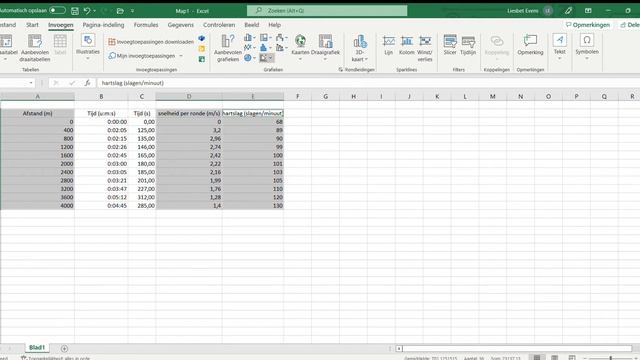Open the Help tab
This screenshot has height=360, width=640.
(x=274, y=25)
